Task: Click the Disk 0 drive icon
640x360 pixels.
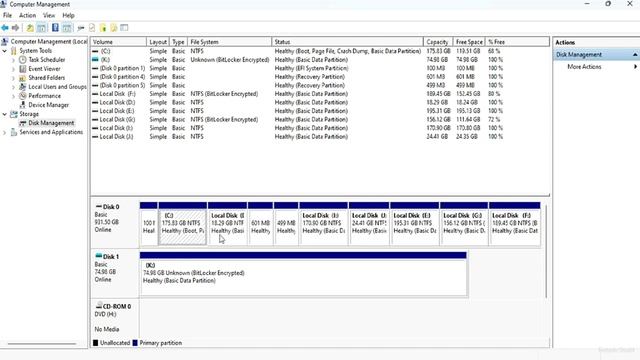Action: [98, 206]
